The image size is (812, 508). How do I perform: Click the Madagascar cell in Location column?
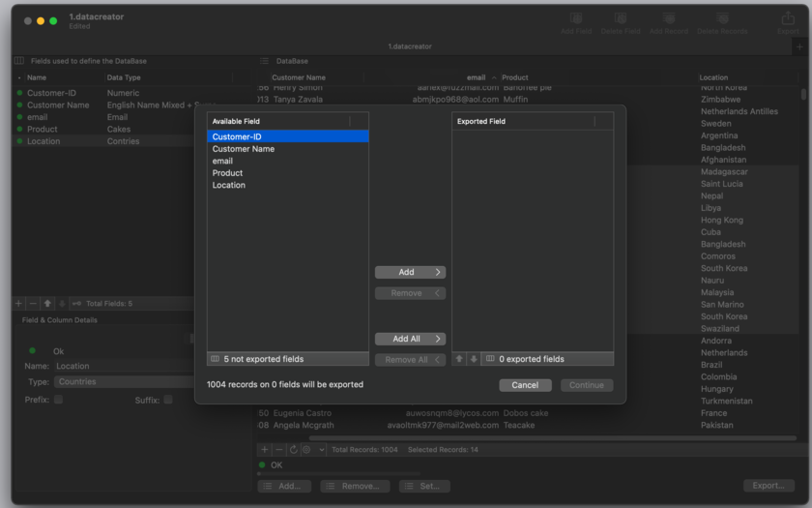[x=724, y=171]
